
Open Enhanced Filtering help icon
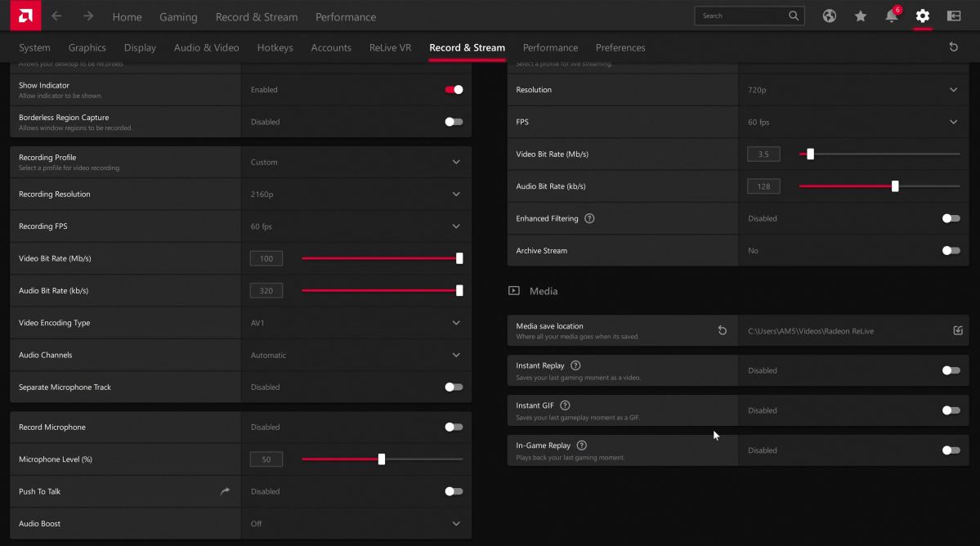coord(589,219)
